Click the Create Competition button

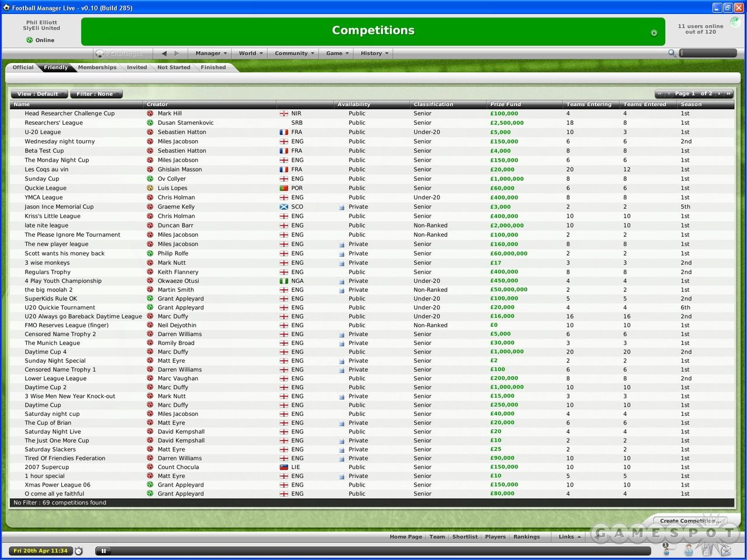(690, 521)
